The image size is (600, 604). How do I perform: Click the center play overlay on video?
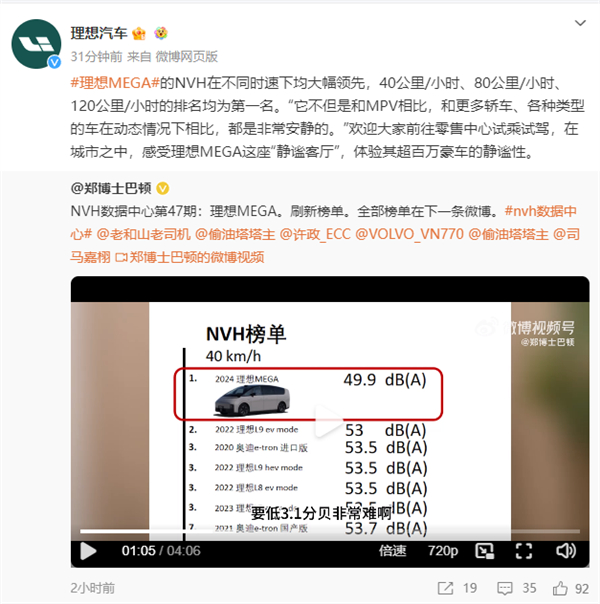(x=328, y=421)
